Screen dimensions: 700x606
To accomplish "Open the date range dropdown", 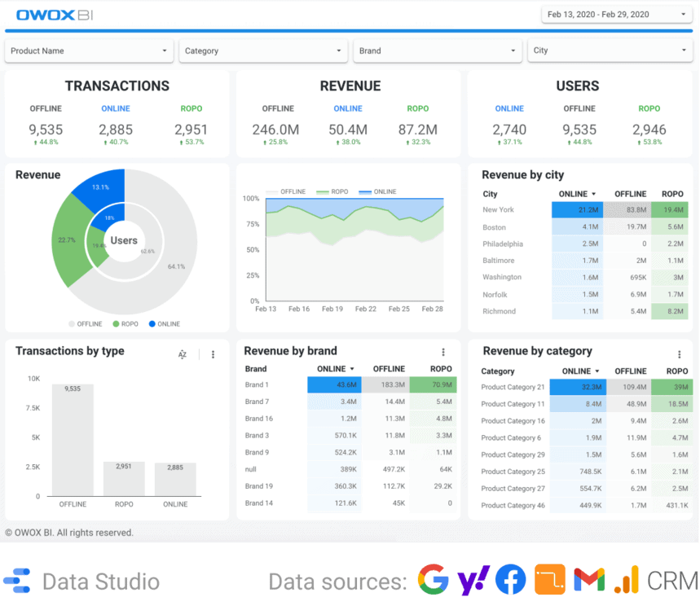I will 615,15.
